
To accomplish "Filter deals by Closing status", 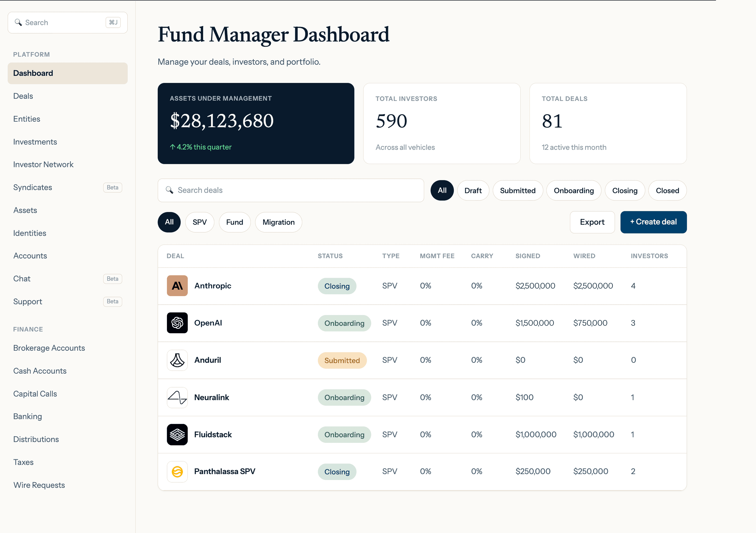I will click(625, 190).
